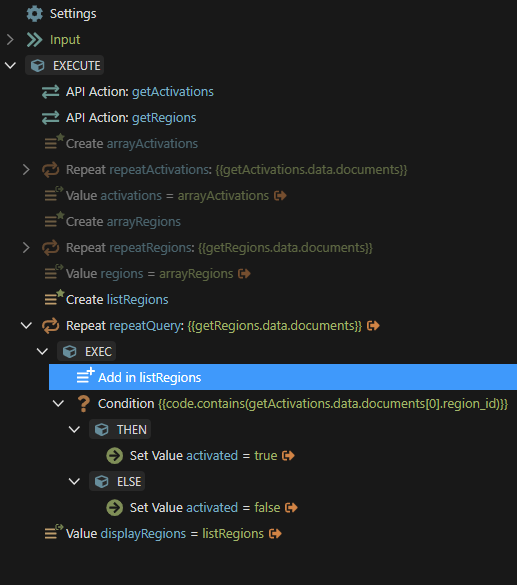
Task: Open the code.contains condition expression
Action: tap(333, 404)
